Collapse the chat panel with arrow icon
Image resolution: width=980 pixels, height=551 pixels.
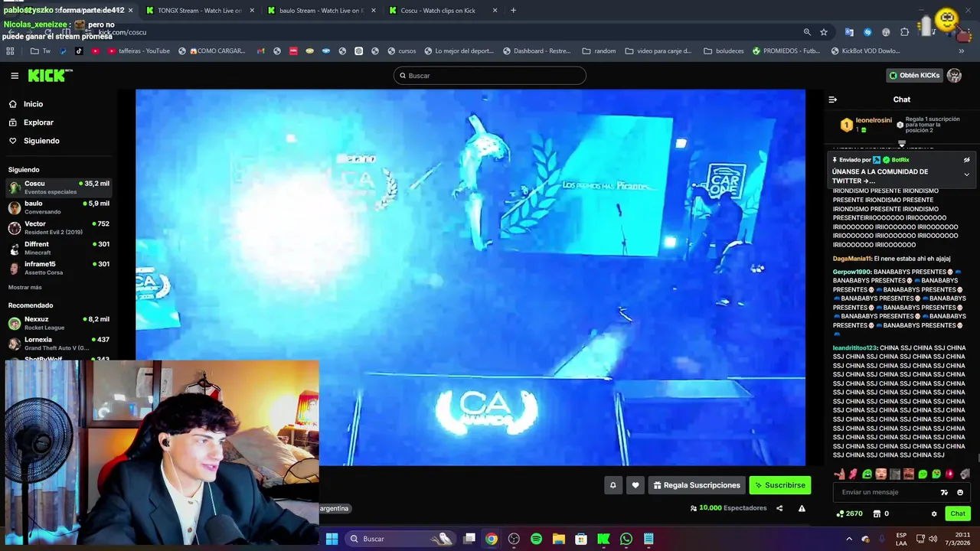tap(833, 99)
